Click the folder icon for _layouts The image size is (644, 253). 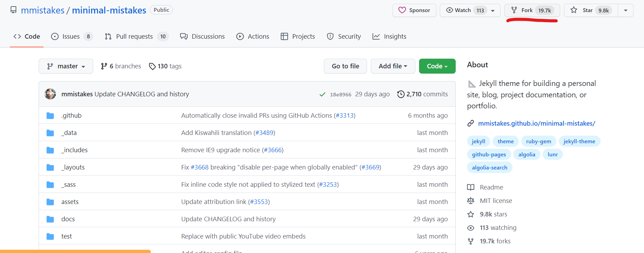pos(50,167)
